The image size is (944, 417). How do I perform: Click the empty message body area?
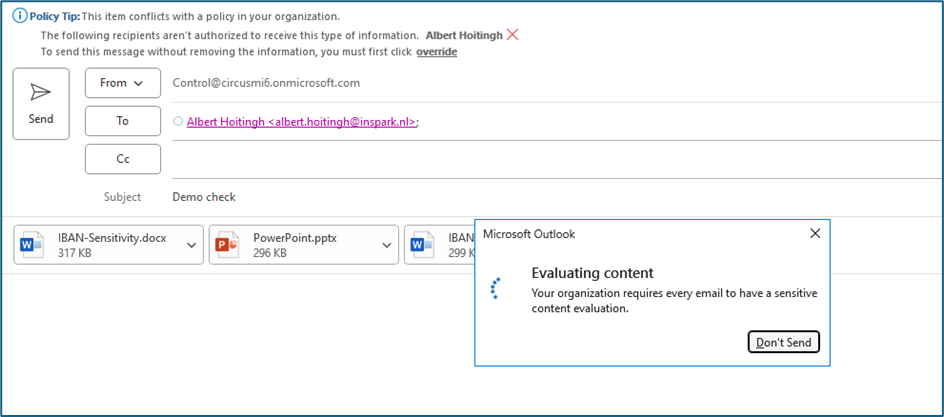(240, 340)
